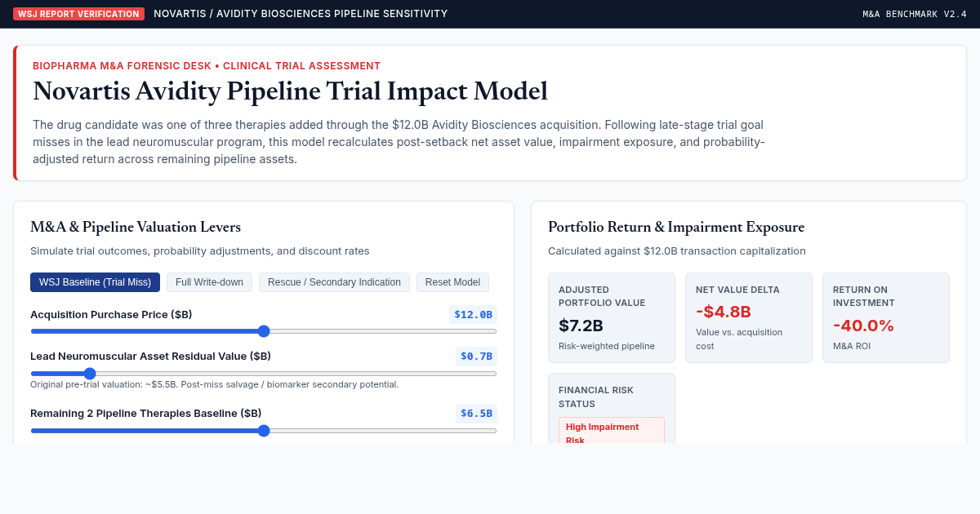
Task: Click the Original pre-trial valuation note
Action: pos(215,384)
